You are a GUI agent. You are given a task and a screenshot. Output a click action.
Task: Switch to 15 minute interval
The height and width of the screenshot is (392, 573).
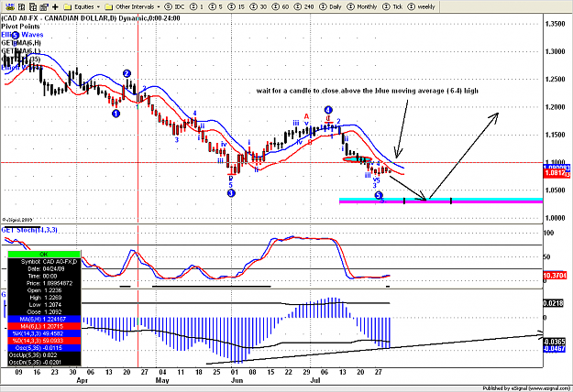236,6
